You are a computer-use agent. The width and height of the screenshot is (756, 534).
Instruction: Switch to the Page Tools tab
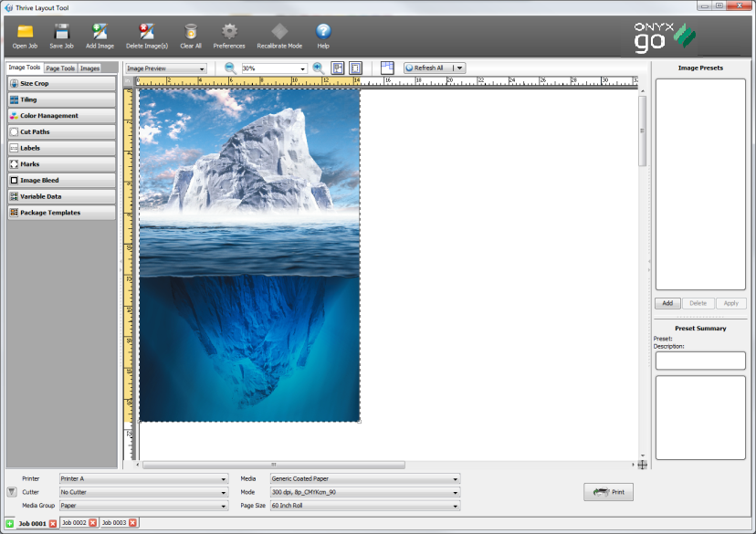tap(60, 68)
